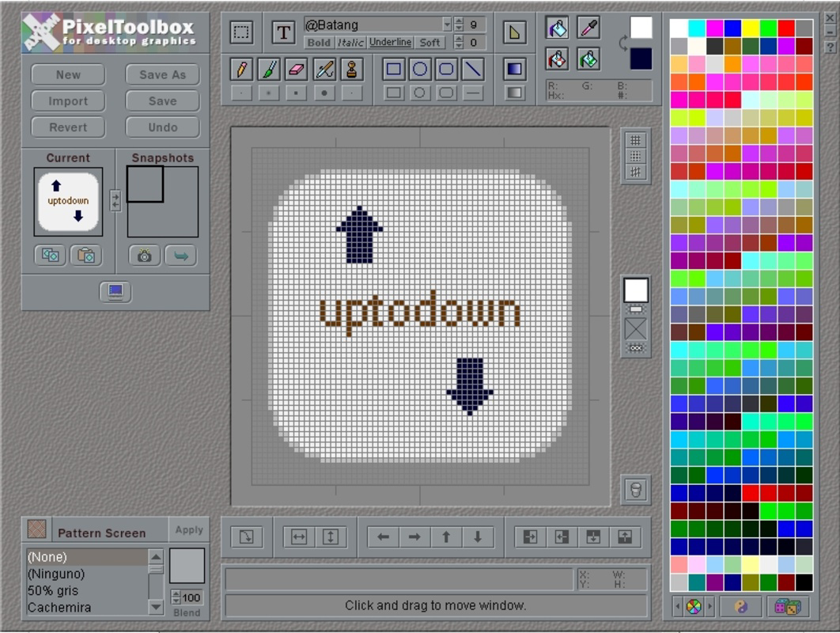The height and width of the screenshot is (633, 840).
Task: Select the Text tool
Action: (x=283, y=32)
